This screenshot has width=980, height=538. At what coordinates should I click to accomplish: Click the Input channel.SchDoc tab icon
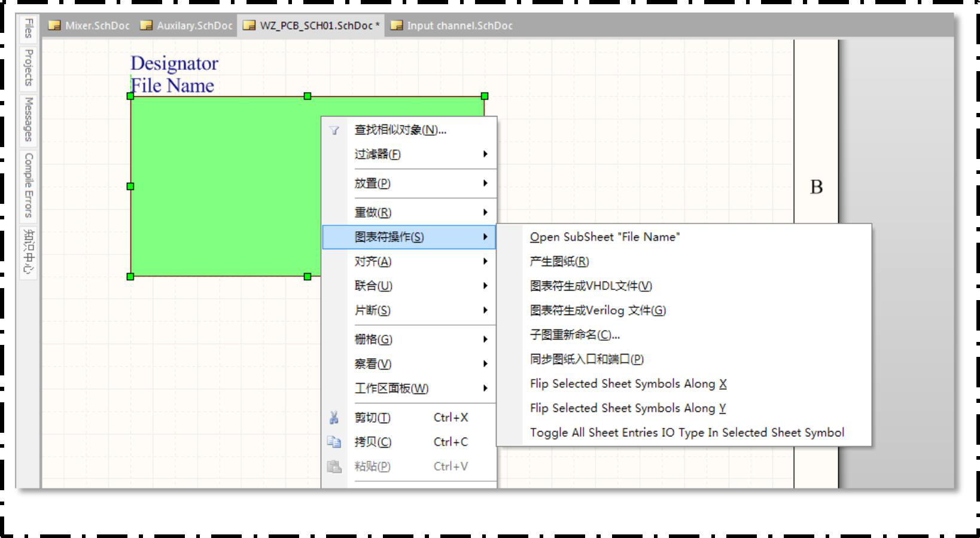396,26
